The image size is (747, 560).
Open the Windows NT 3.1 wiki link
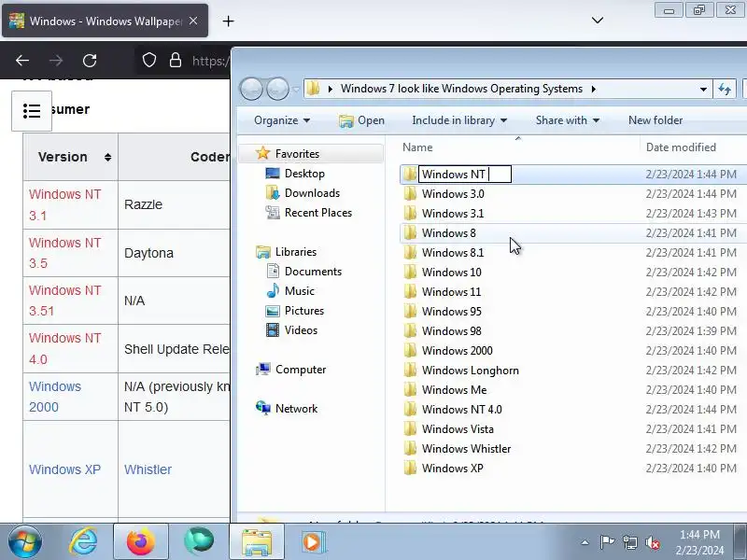[64, 204]
